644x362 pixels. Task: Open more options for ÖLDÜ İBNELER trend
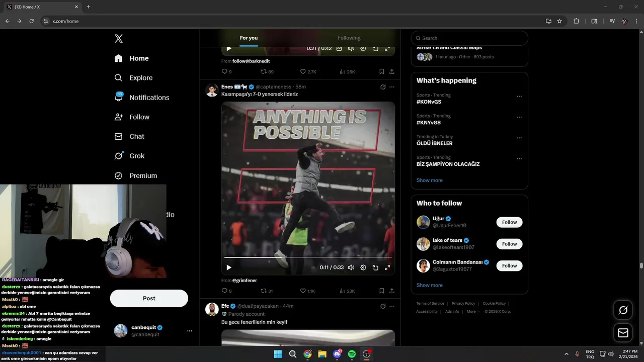pyautogui.click(x=519, y=138)
